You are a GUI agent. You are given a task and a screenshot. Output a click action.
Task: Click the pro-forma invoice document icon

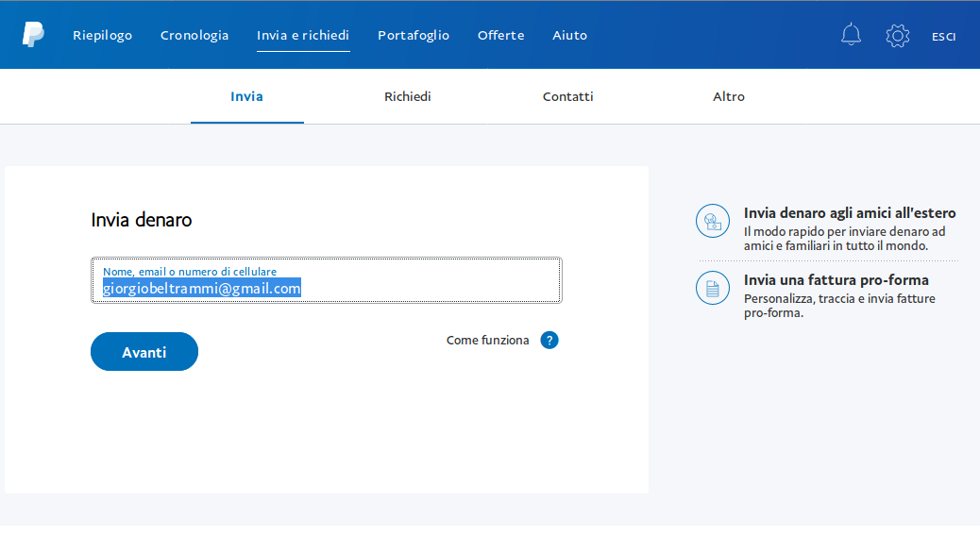click(x=713, y=288)
